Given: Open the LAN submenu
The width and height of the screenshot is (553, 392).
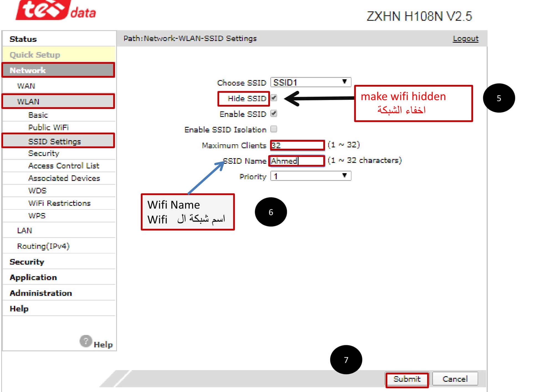Looking at the screenshot, I should click(x=59, y=230).
